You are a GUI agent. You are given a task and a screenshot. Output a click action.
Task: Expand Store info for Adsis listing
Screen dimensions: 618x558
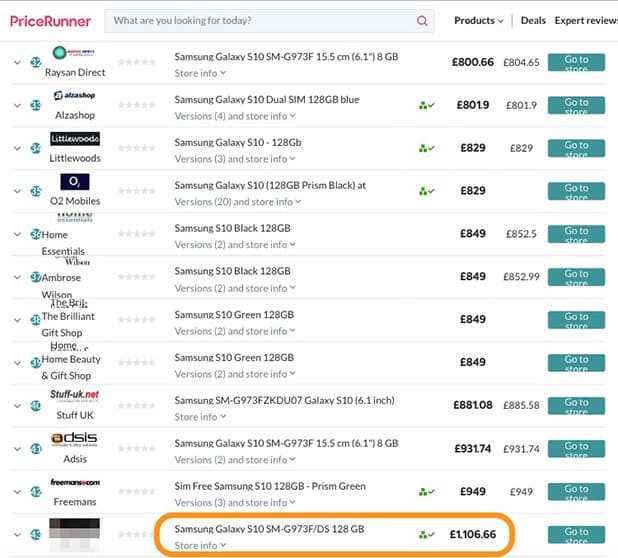[x=200, y=460]
